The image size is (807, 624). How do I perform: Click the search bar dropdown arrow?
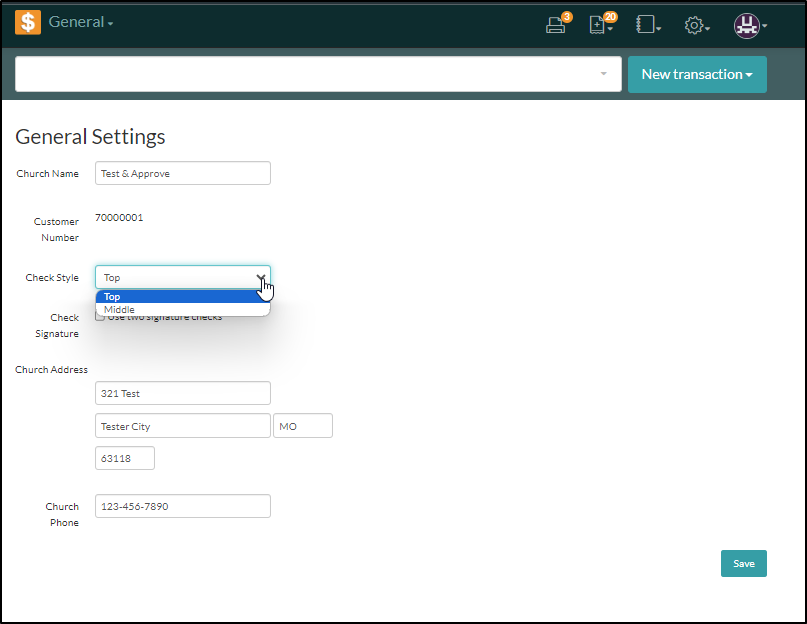[603, 74]
